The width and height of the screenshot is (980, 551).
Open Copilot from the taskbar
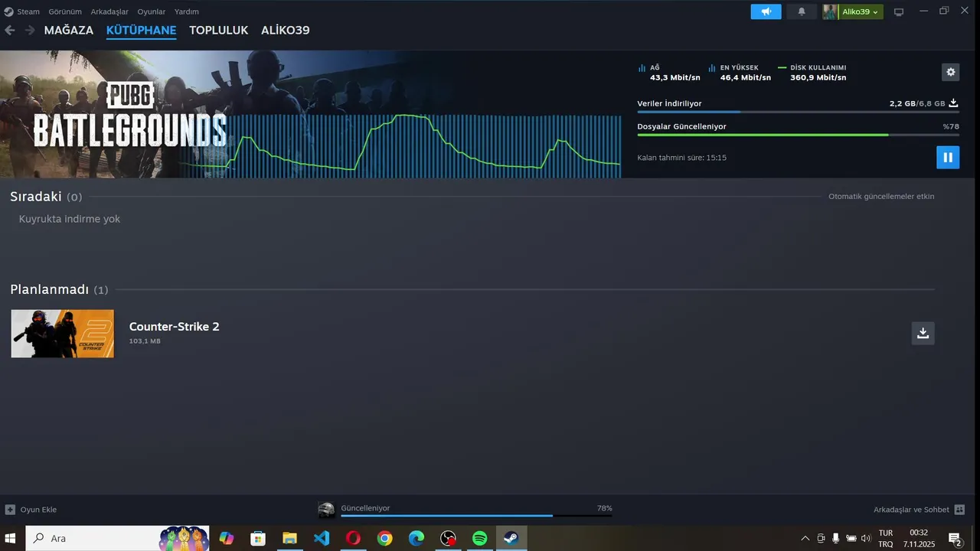tap(226, 539)
